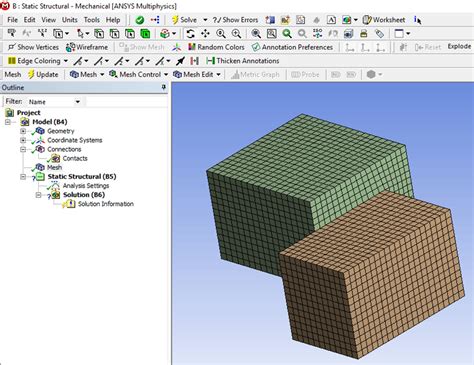Viewport: 474px width, 365px height.
Task: Collapse the Model (B4) node
Action: tap(8, 122)
